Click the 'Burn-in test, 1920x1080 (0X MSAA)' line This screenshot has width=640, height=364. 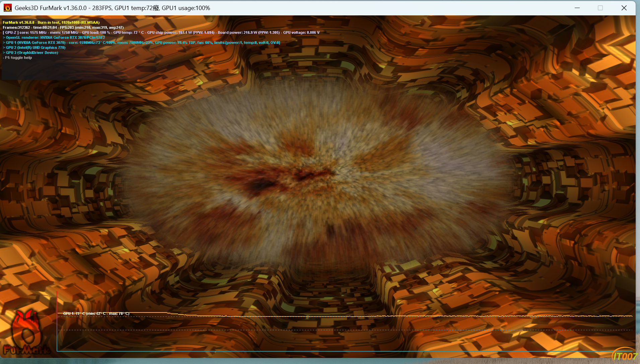pyautogui.click(x=69, y=22)
